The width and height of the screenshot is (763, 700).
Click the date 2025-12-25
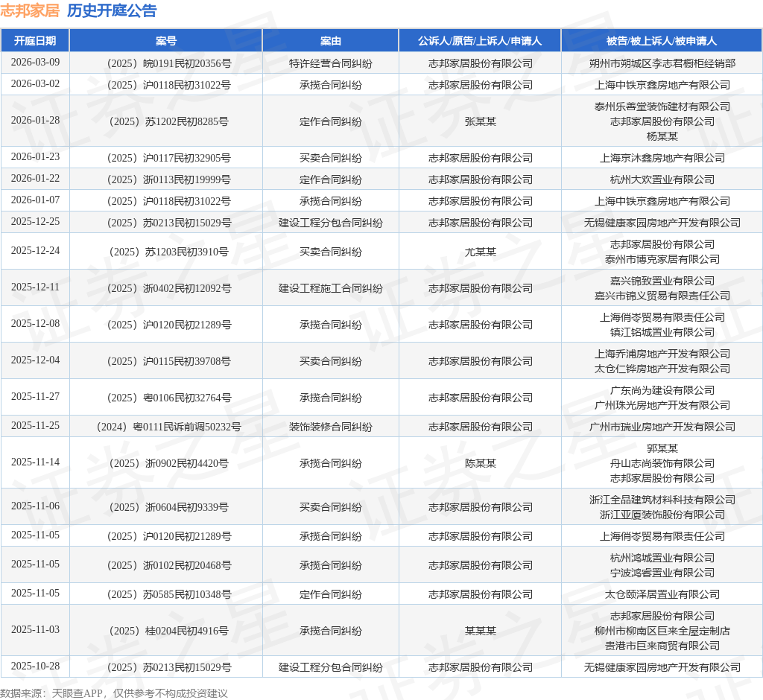(36, 221)
